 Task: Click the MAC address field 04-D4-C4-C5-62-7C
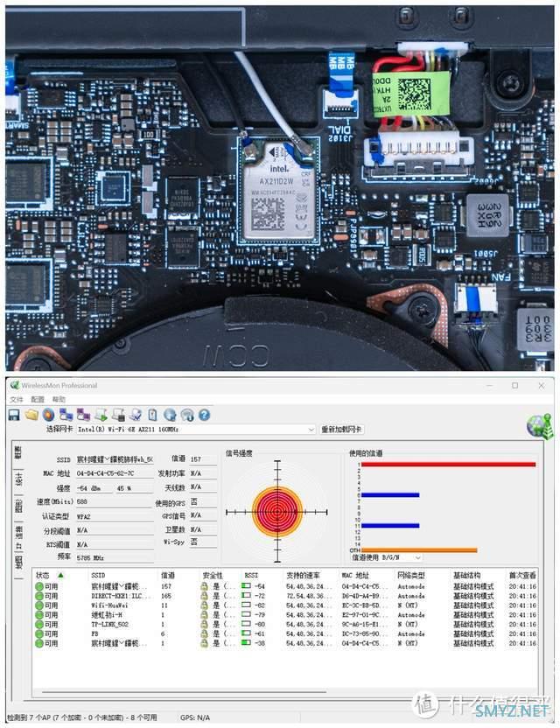(115, 473)
